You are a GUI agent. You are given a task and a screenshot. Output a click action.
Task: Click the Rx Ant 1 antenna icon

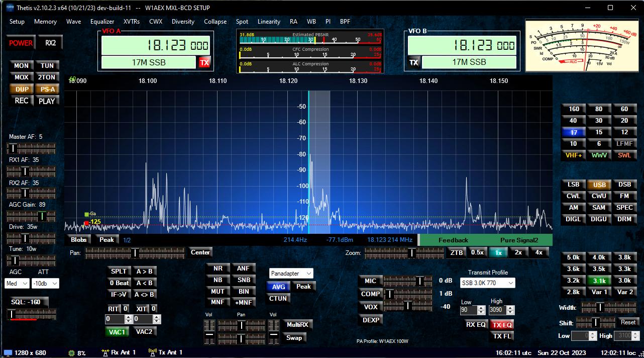pos(105,352)
